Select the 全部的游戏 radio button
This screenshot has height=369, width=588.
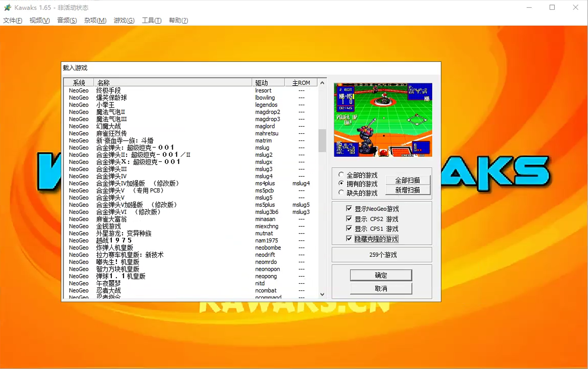click(x=341, y=175)
